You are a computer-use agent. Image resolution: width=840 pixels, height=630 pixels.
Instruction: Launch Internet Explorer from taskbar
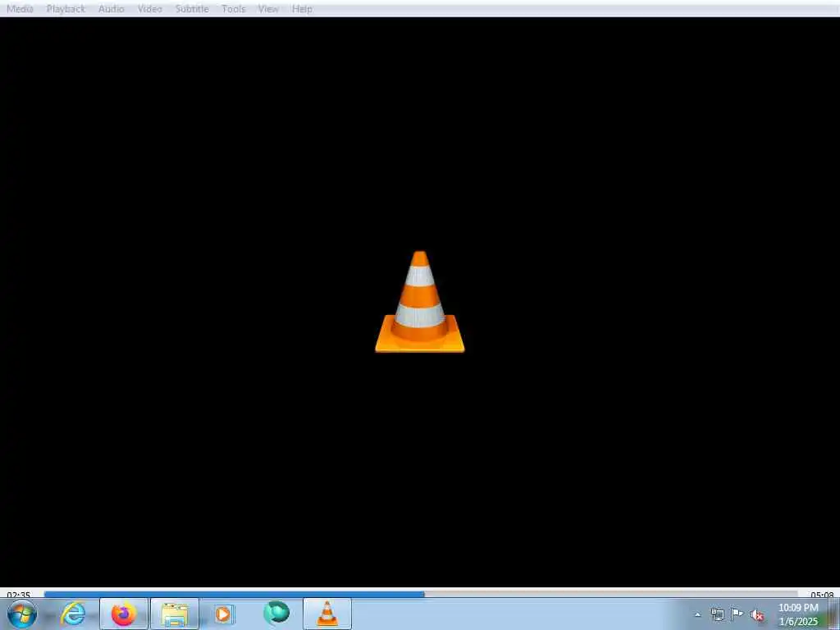click(73, 614)
